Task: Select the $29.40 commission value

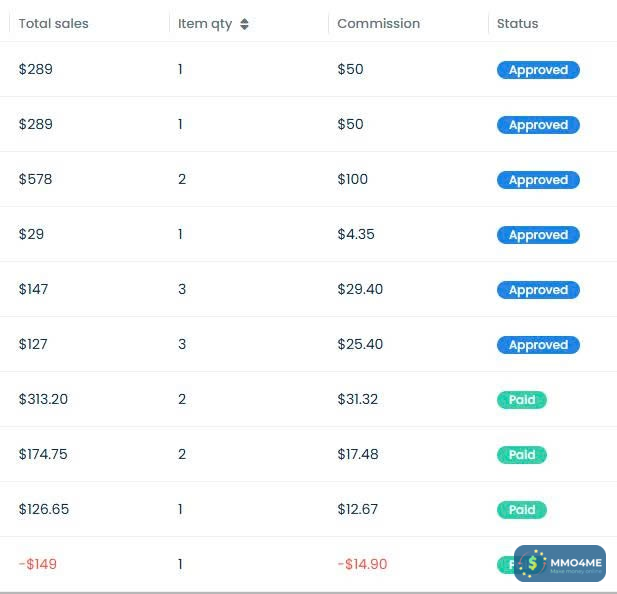Action: tap(360, 289)
